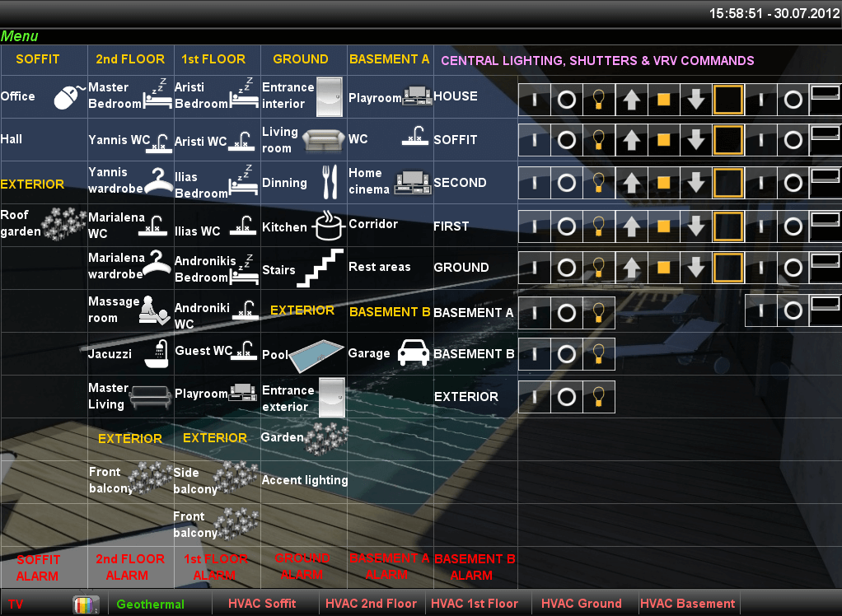Select the Kitchen pot icon
Viewport: 842px width, 616px height.
tap(327, 226)
